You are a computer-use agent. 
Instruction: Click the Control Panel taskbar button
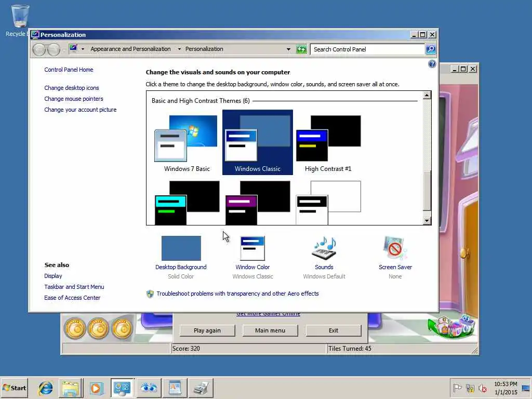[122, 388]
